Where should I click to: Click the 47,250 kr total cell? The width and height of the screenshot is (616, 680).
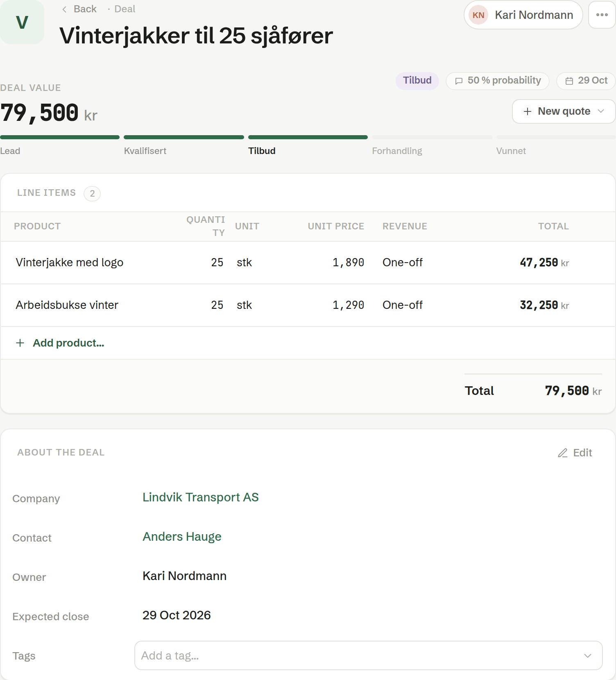point(544,263)
